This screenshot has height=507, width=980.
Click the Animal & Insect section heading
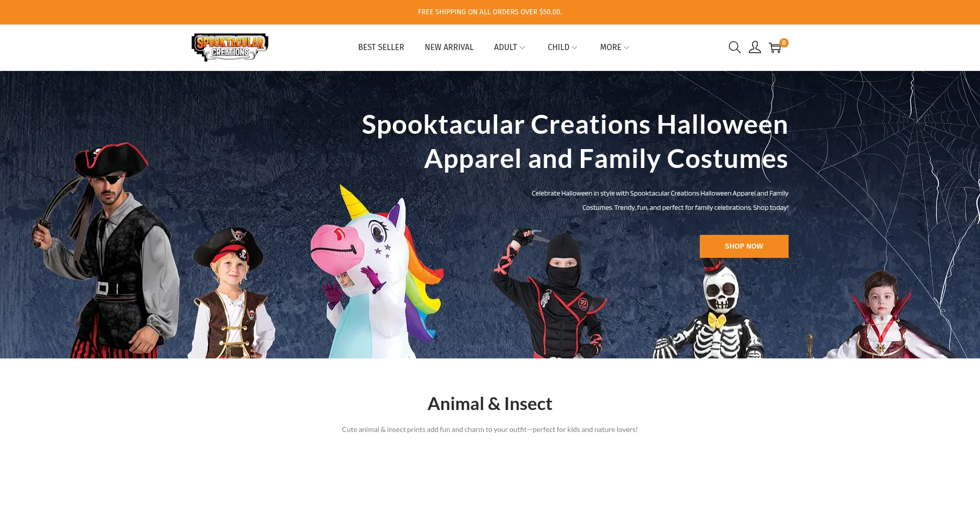click(x=490, y=404)
